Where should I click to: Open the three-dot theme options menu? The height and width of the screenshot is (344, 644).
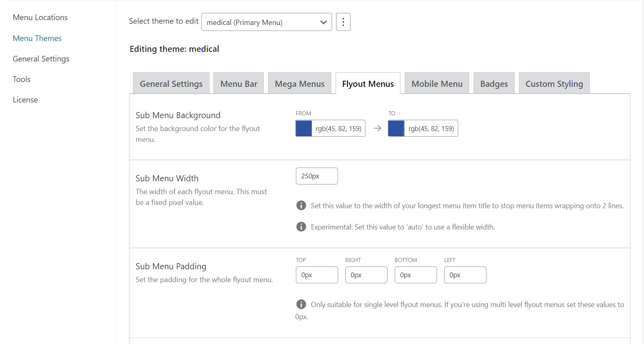coord(343,22)
